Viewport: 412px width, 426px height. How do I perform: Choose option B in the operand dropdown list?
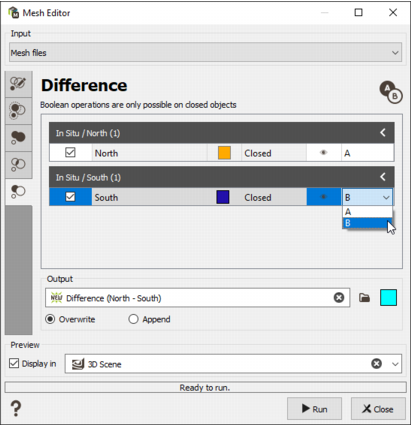coord(367,223)
